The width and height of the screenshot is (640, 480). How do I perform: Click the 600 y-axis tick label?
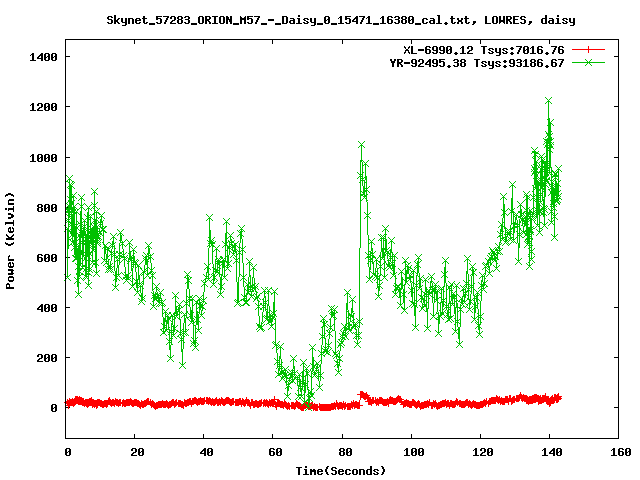tap(47, 258)
